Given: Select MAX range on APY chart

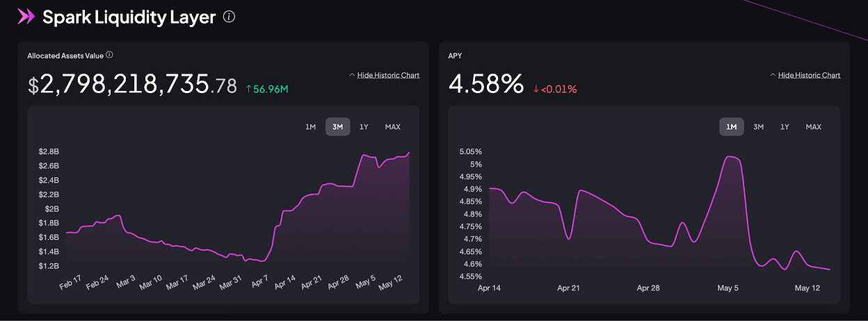Looking at the screenshot, I should tap(814, 127).
